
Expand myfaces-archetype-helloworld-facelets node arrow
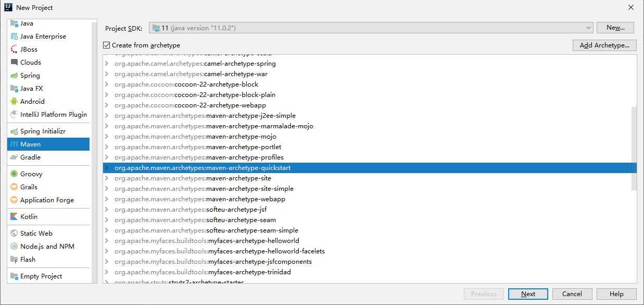(107, 251)
